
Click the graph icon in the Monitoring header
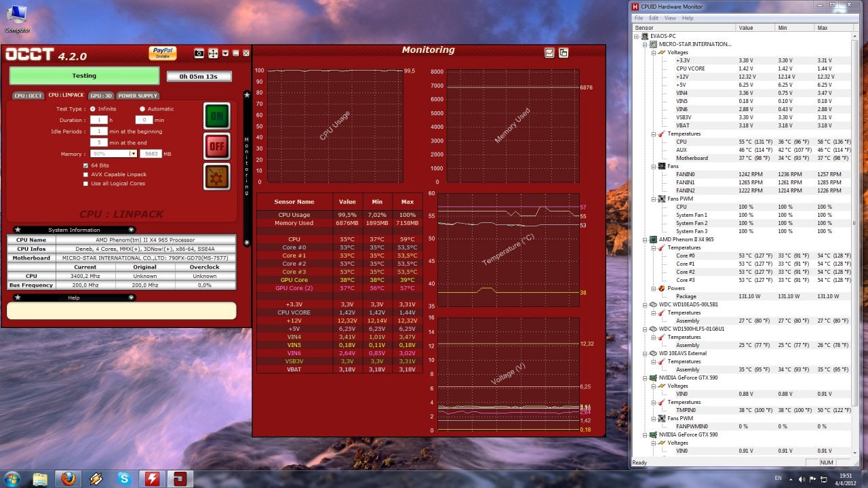click(x=549, y=53)
